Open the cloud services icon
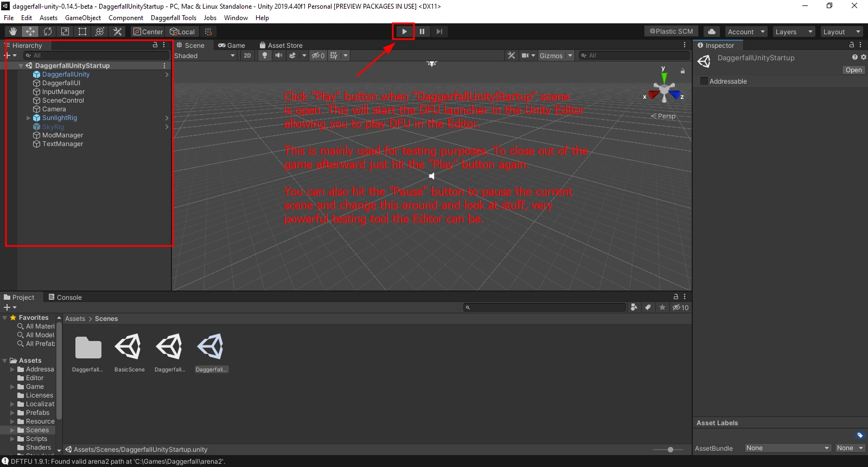The height and width of the screenshot is (467, 868). pyautogui.click(x=712, y=31)
